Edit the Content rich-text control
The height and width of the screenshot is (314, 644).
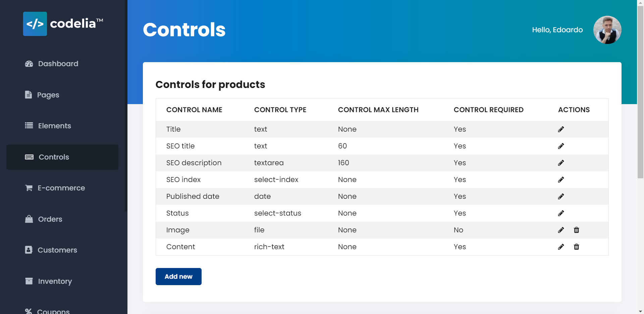pyautogui.click(x=561, y=247)
